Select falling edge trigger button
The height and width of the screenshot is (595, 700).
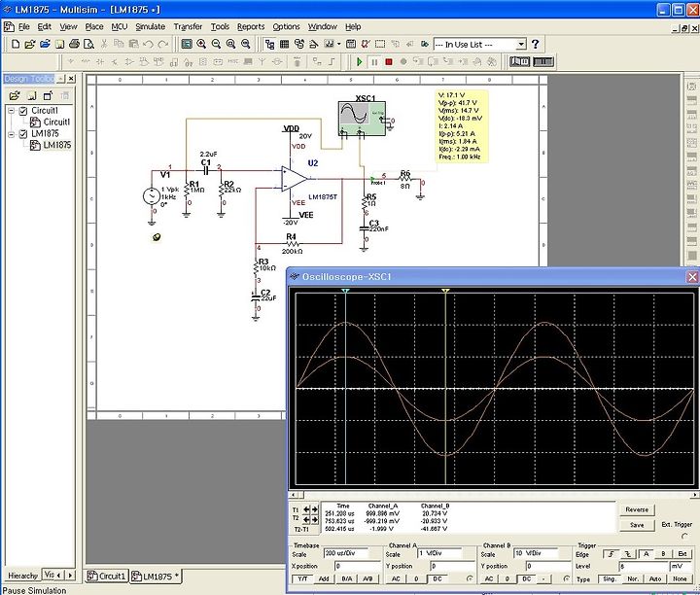point(628,554)
